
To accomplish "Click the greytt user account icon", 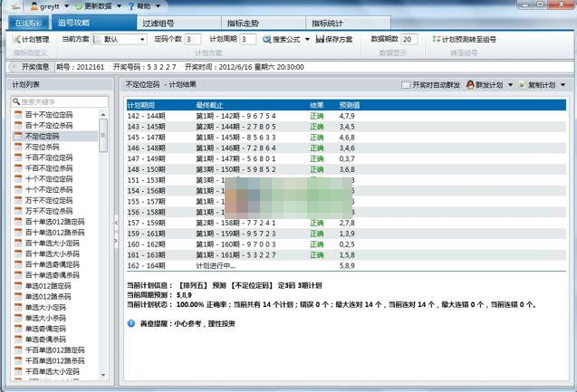I will pyautogui.click(x=34, y=6).
